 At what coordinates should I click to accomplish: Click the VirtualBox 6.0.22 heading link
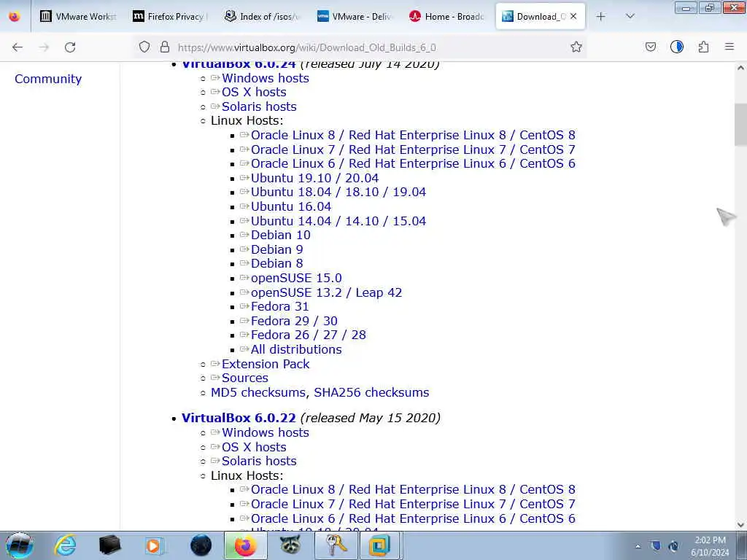(x=239, y=418)
